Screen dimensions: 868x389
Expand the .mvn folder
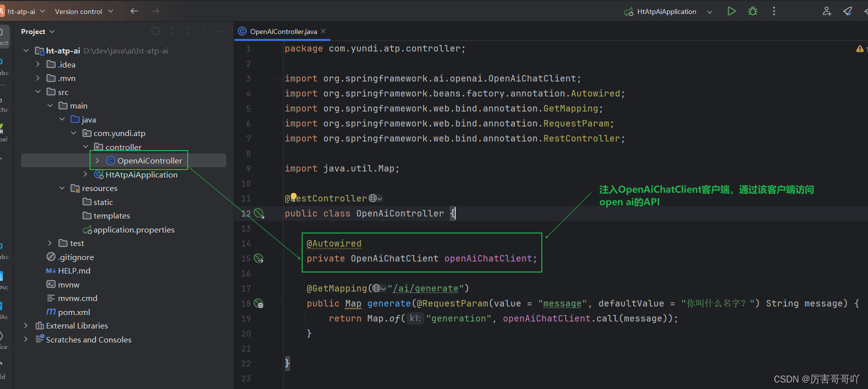pyautogui.click(x=38, y=78)
